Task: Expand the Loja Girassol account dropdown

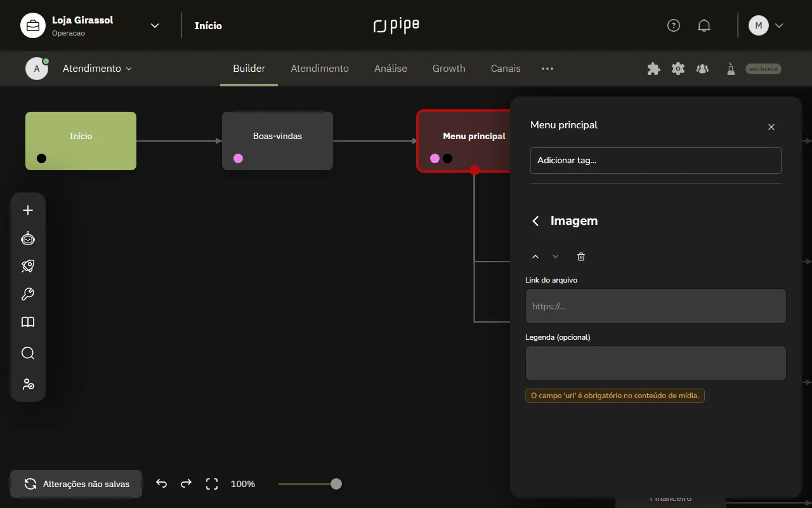Action: pyautogui.click(x=155, y=25)
